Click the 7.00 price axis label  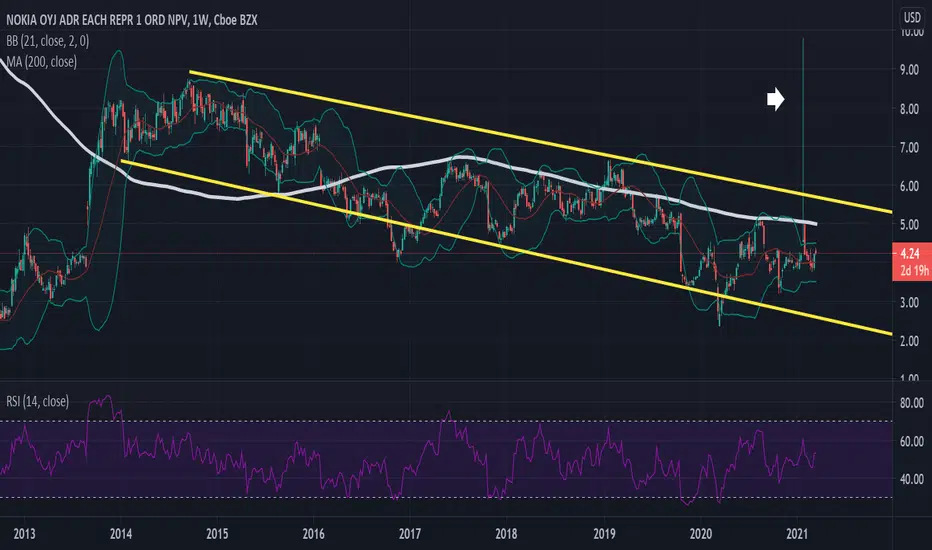pos(909,147)
